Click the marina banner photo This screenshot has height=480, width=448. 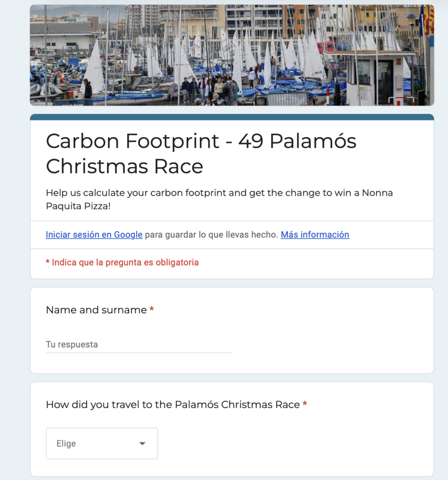click(232, 55)
